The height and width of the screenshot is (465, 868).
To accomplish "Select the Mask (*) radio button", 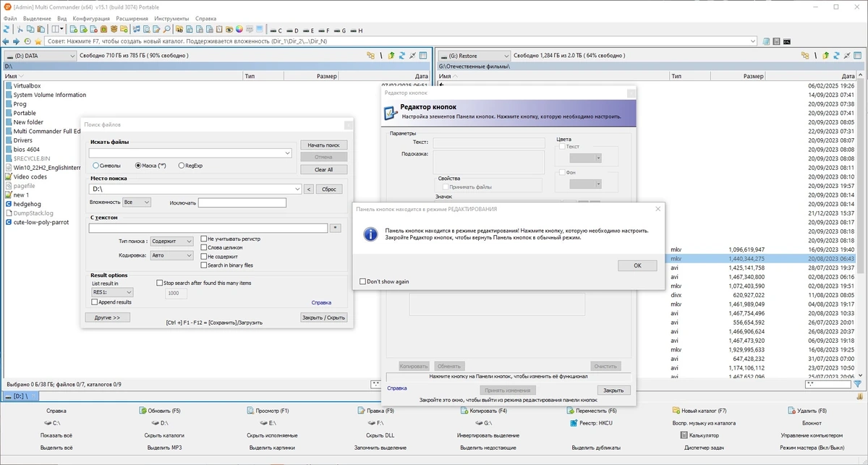I will click(x=138, y=166).
